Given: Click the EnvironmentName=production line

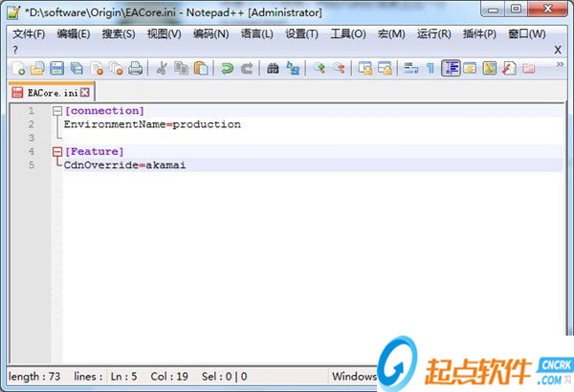Looking at the screenshot, I should click(152, 124).
